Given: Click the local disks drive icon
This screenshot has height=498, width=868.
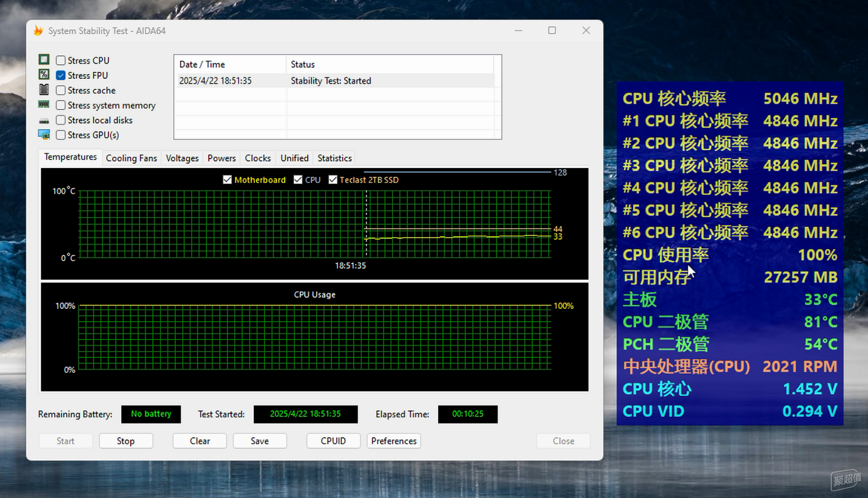Looking at the screenshot, I should click(44, 121).
